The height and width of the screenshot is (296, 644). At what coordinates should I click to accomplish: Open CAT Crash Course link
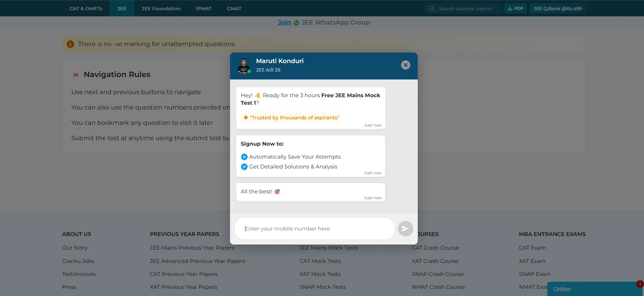tap(435, 248)
